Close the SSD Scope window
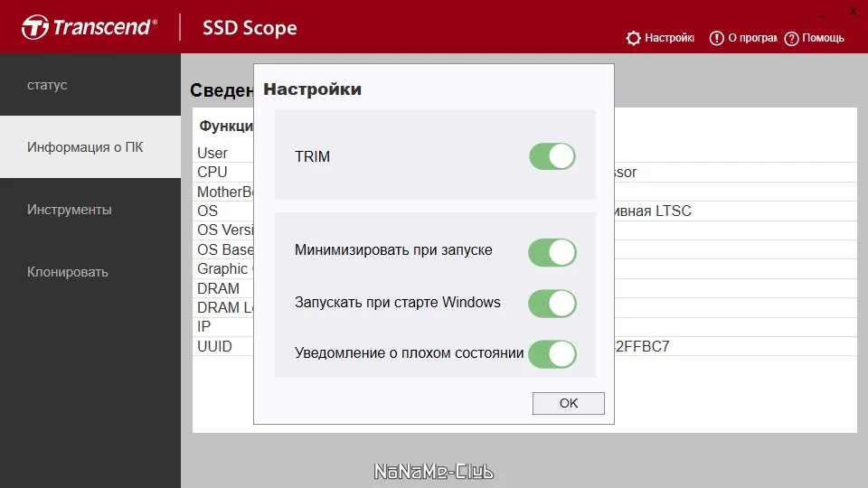The image size is (868, 488). click(x=853, y=11)
